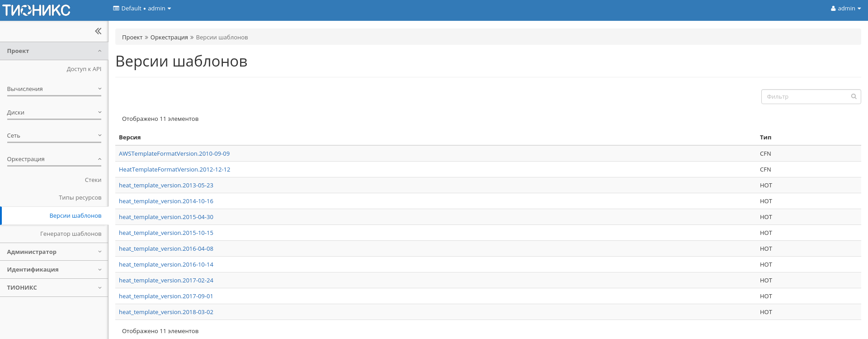Expand the Вычисления section
Image resolution: width=868 pixels, height=339 pixels.
(54, 89)
